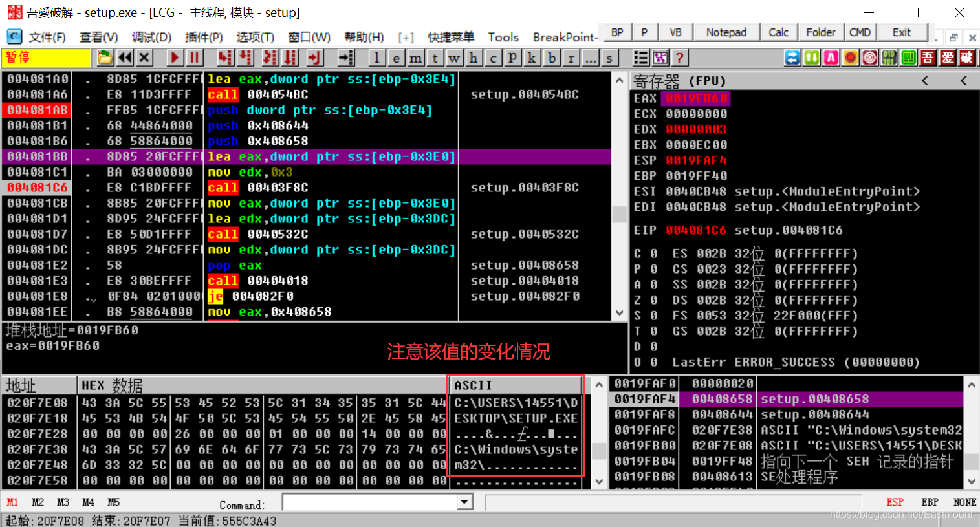Open the BreakPoint- menu
This screenshot has height=527, width=980.
565,37
